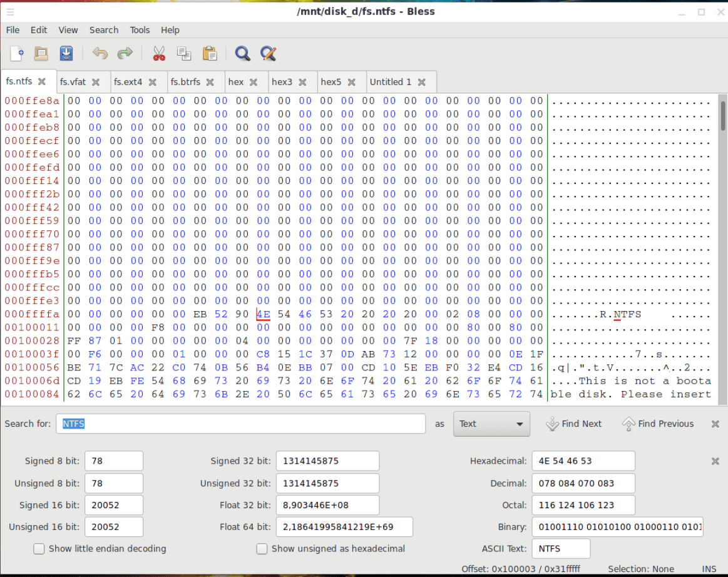This screenshot has width=728, height=577.
Task: Click the ASCII Text field showing NTFS
Action: click(561, 549)
